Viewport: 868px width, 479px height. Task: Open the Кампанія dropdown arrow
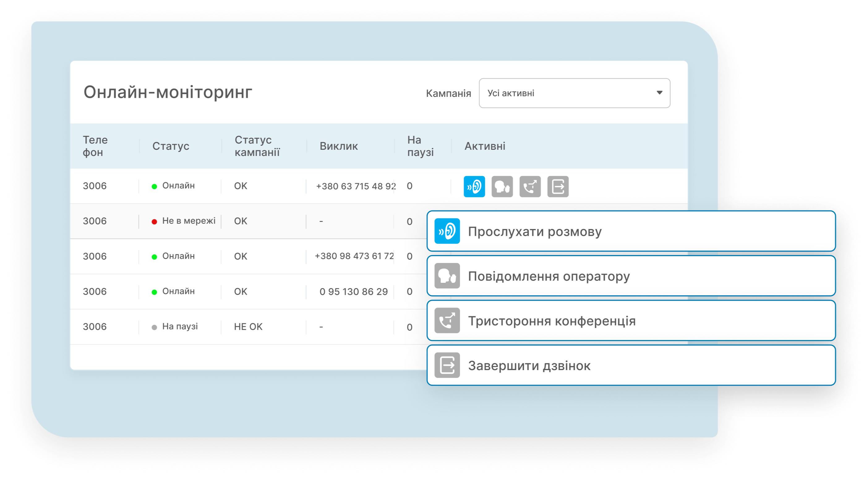pos(659,93)
